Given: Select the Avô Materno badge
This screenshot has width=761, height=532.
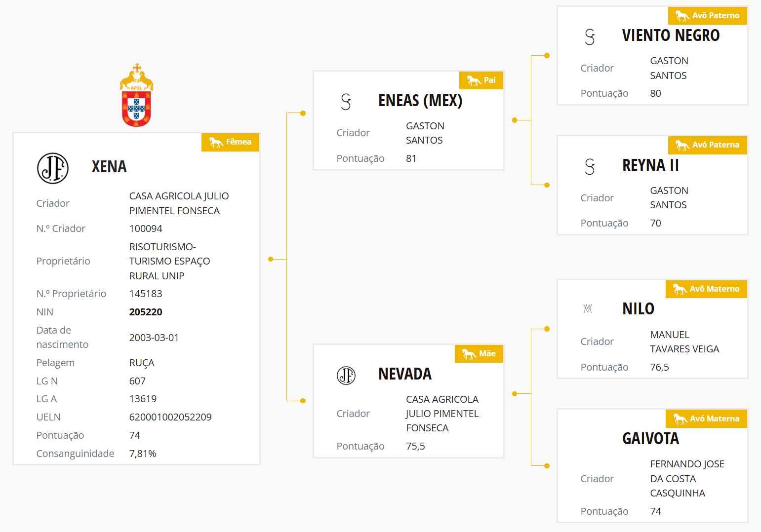Looking at the screenshot, I should (x=707, y=289).
